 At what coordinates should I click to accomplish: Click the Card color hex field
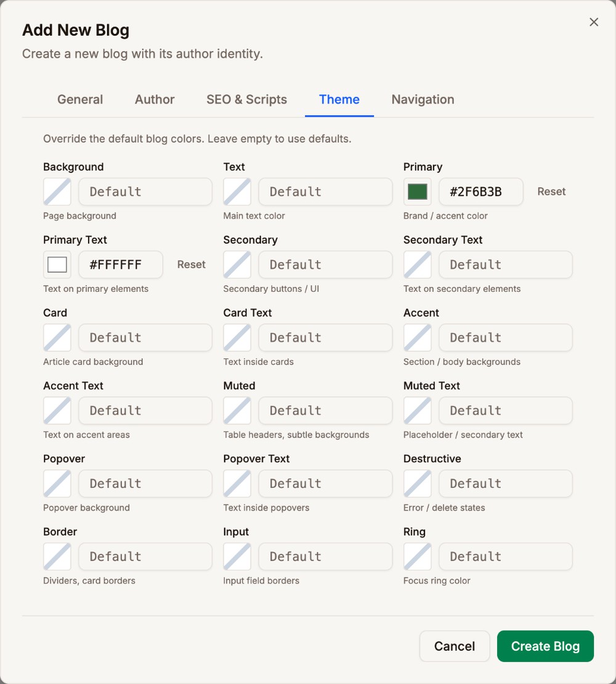(145, 337)
